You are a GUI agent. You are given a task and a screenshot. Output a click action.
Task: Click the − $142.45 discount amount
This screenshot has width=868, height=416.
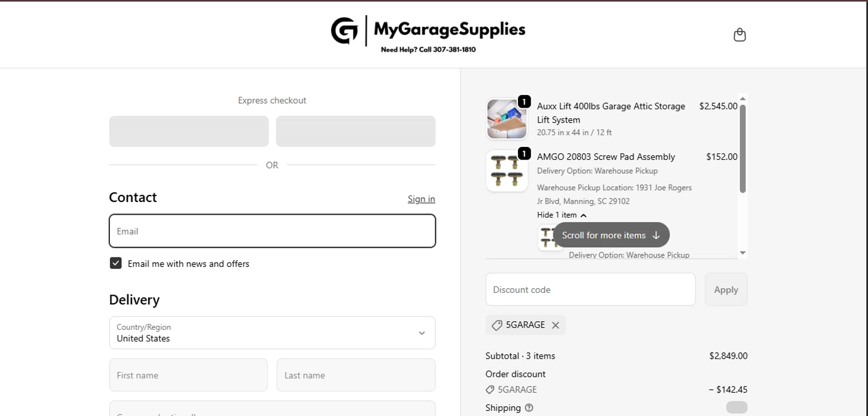tap(728, 390)
